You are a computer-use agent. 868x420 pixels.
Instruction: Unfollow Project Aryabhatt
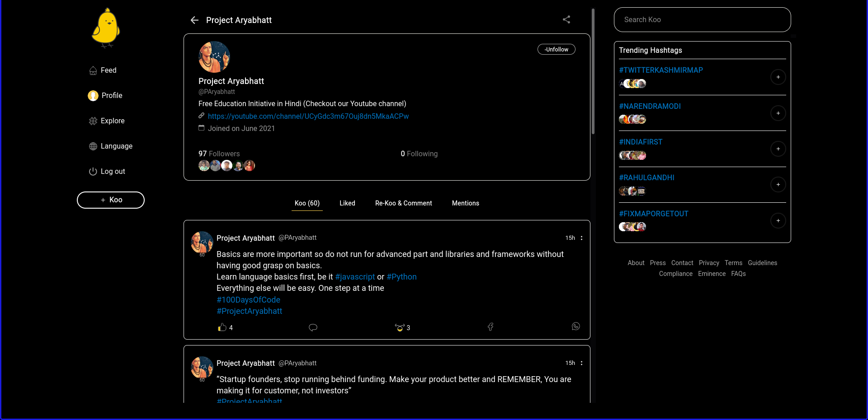click(556, 49)
